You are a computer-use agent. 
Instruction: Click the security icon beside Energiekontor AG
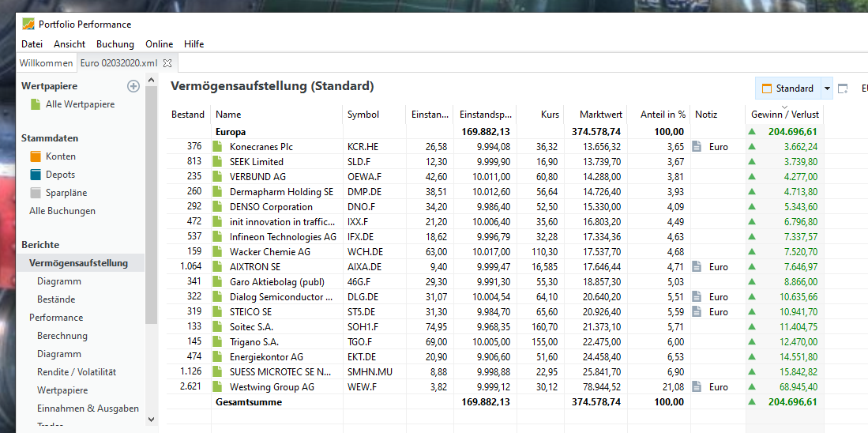pyautogui.click(x=218, y=356)
